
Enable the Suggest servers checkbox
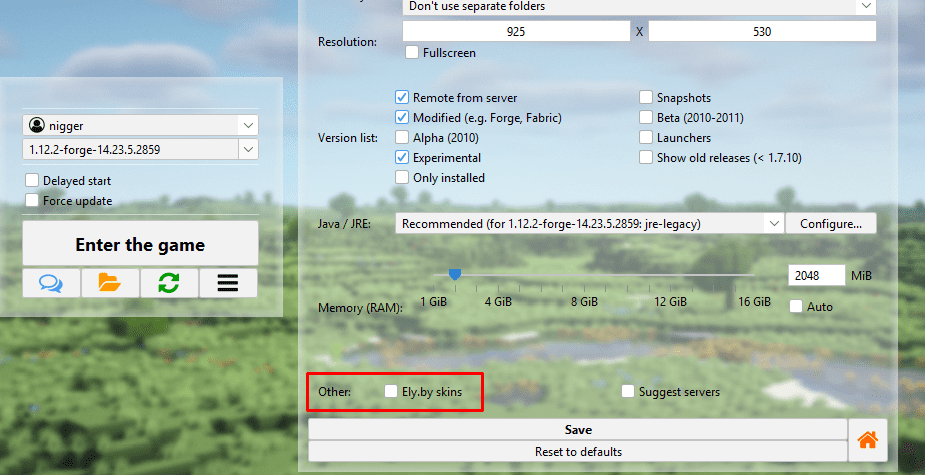[x=629, y=392]
